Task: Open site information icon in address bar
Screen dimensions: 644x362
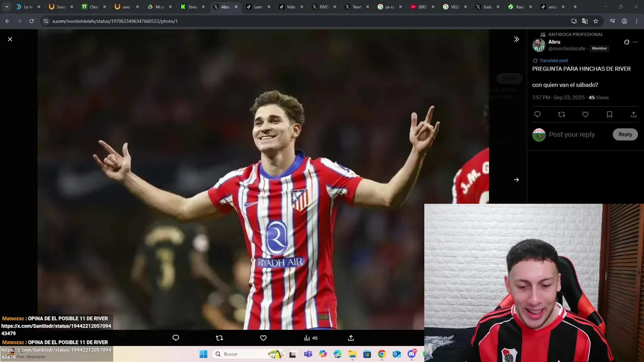Action: point(45,21)
